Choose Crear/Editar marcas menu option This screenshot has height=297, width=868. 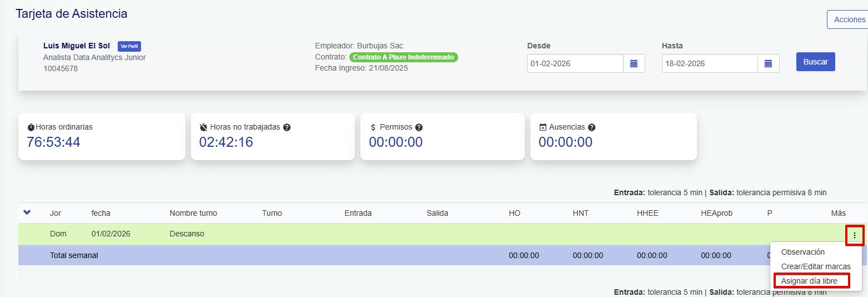815,266
